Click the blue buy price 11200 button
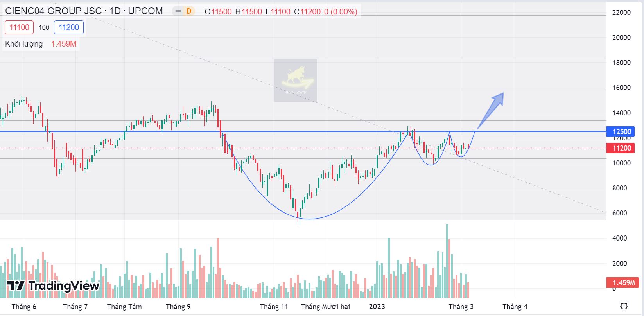Viewport: 644px width, 316px height. (x=69, y=27)
